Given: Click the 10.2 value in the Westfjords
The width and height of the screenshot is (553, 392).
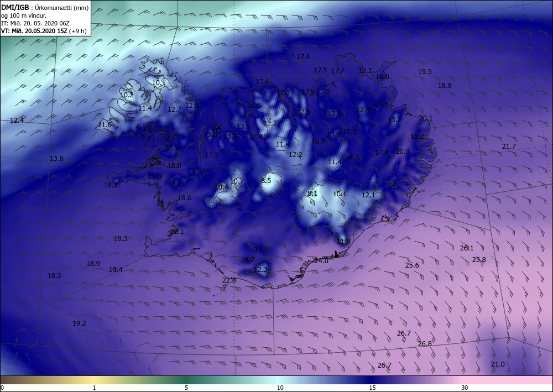Looking at the screenshot, I should [127, 95].
